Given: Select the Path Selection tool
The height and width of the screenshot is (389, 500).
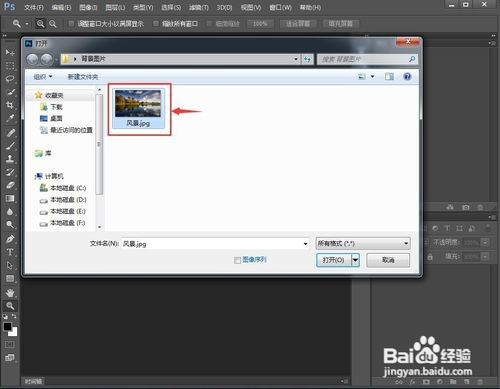Looking at the screenshot, I should tap(10, 265).
